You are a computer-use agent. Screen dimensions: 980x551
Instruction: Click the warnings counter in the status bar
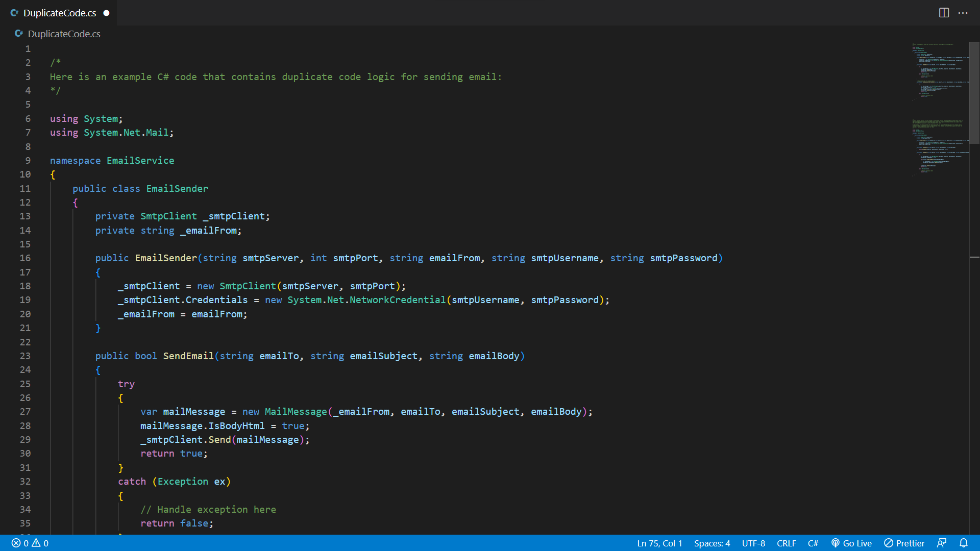tap(39, 543)
